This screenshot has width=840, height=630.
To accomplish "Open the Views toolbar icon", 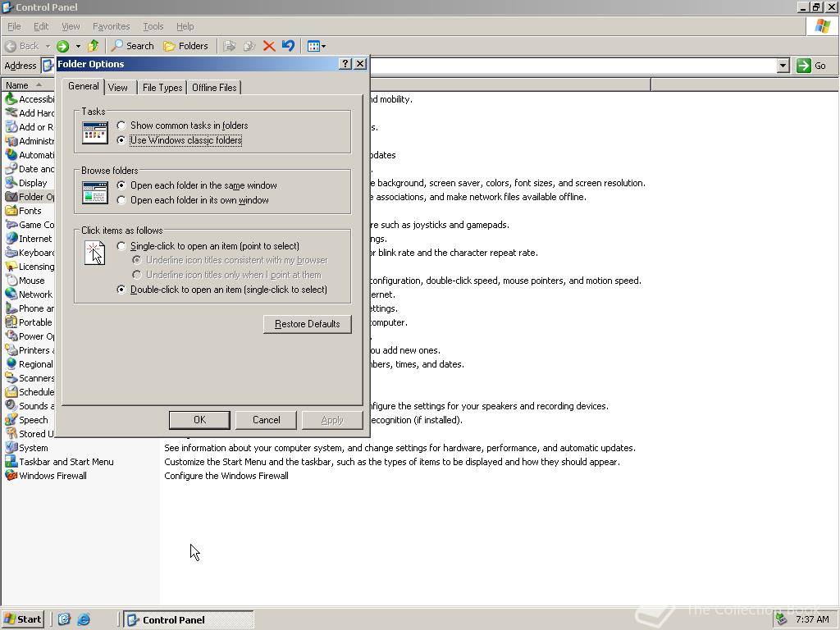I will pyautogui.click(x=313, y=46).
